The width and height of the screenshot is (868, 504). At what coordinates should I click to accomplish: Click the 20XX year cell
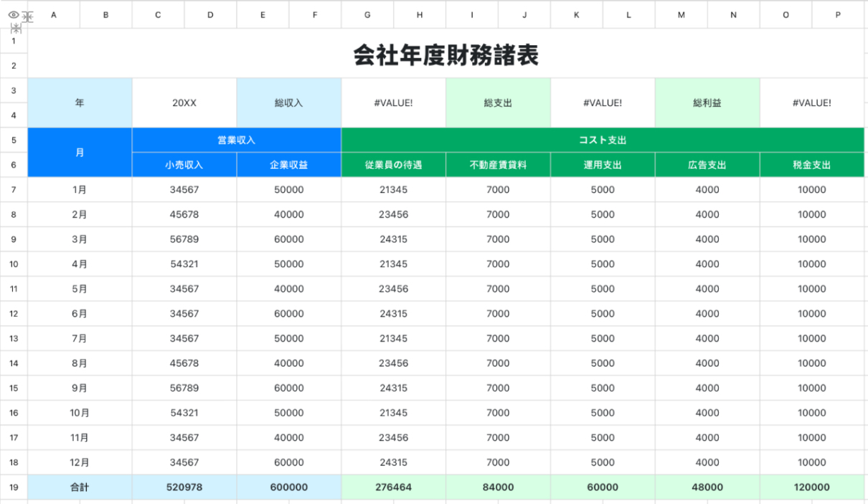[x=184, y=103]
